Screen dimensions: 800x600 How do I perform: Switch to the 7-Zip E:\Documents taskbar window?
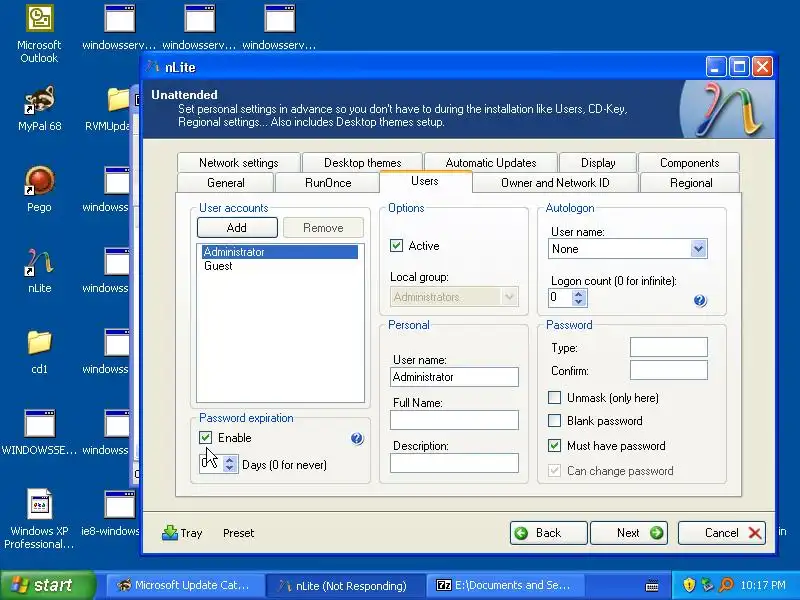tap(505, 585)
